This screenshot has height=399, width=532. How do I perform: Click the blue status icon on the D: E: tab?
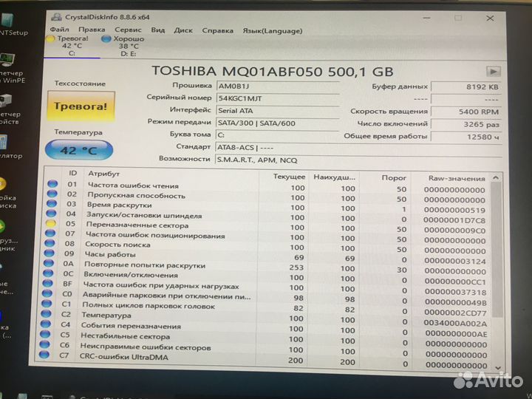(106, 39)
